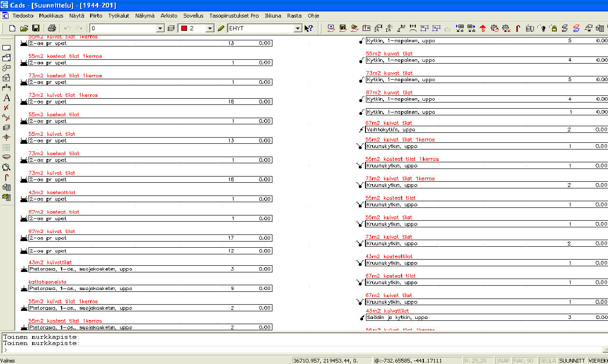Click the red color swatch in color selector
The image size is (608, 364).
184,28
